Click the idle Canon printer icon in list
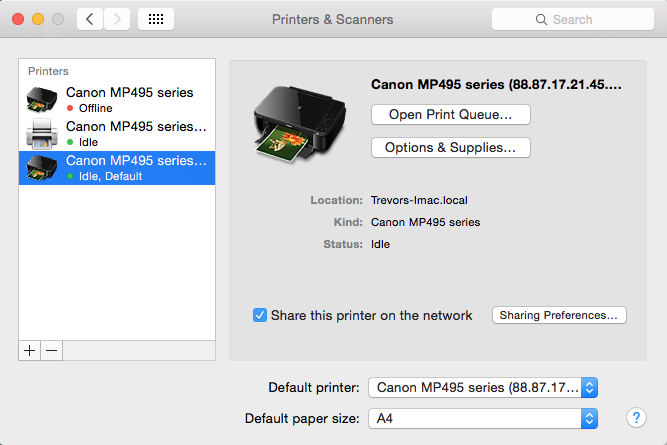The height and width of the screenshot is (445, 667). [x=43, y=133]
